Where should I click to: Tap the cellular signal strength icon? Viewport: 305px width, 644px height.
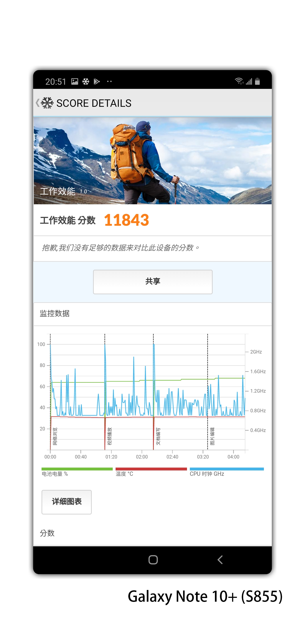[249, 81]
